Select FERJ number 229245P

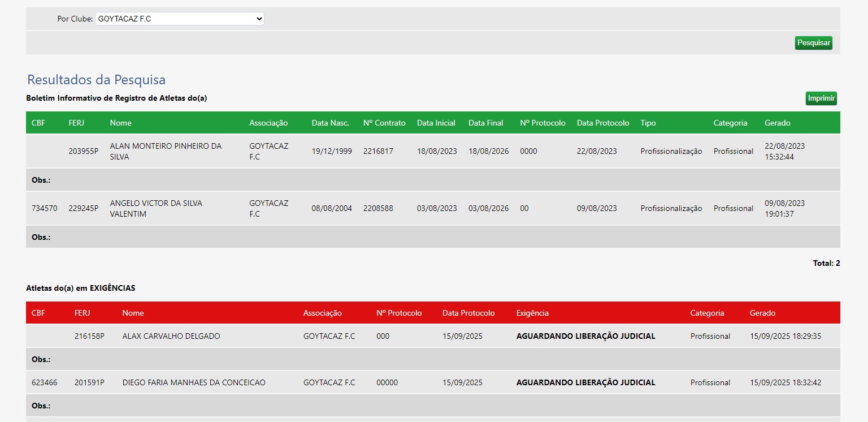pyautogui.click(x=84, y=208)
